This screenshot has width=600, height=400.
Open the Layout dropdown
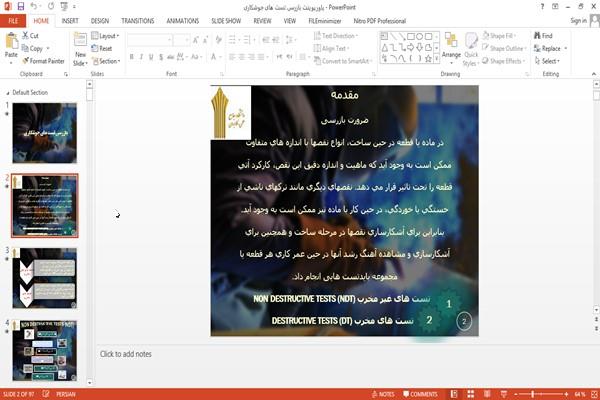click(105, 36)
